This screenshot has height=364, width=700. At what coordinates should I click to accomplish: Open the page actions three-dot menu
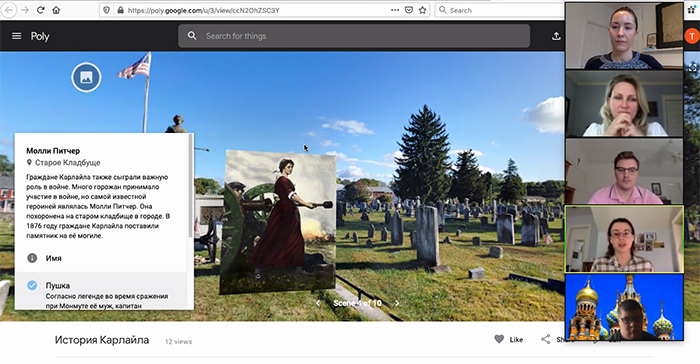point(395,10)
